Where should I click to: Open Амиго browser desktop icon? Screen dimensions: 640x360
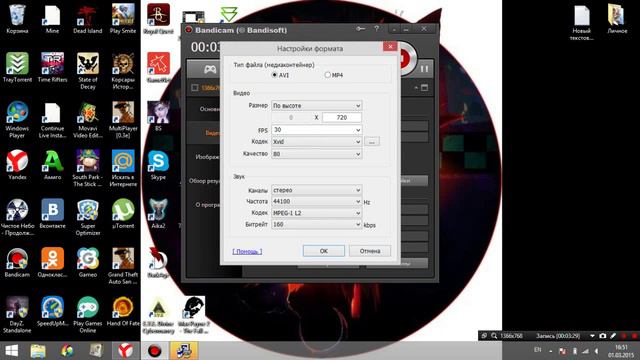pyautogui.click(x=52, y=164)
